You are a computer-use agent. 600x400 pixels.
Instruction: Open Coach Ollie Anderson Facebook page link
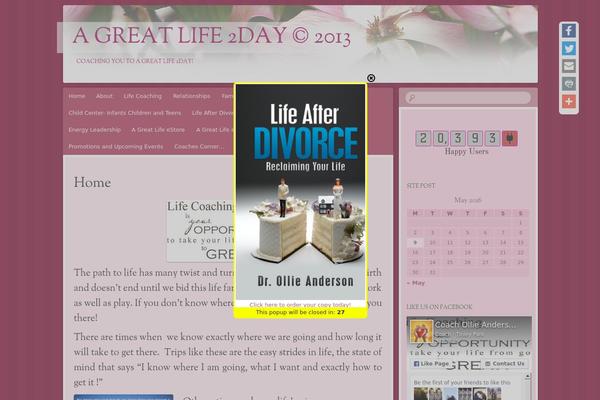click(x=475, y=325)
